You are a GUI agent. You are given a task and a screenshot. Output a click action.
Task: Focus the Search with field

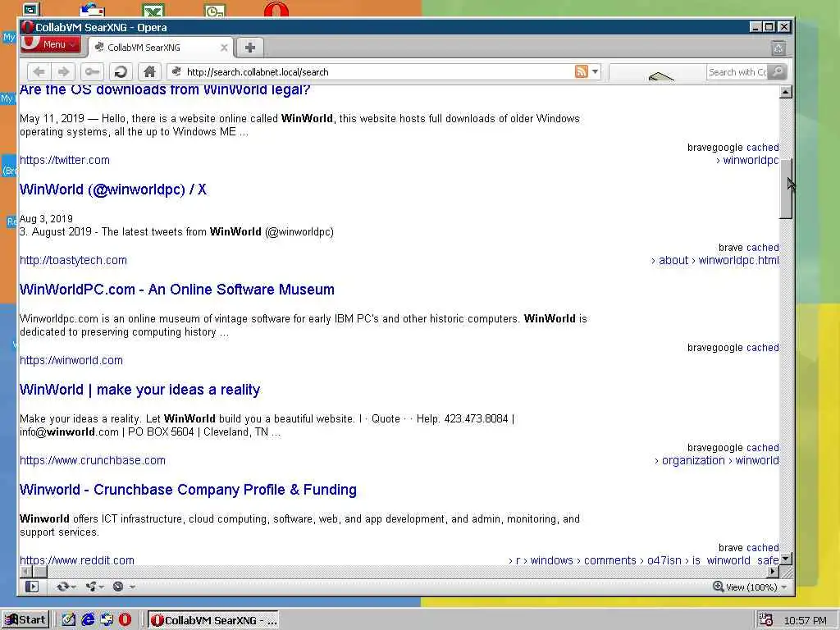737,72
